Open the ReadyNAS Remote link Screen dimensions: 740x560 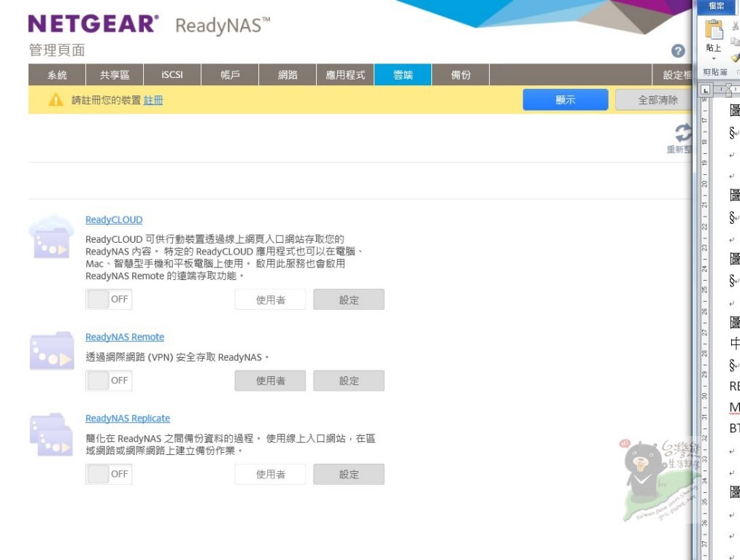(125, 337)
